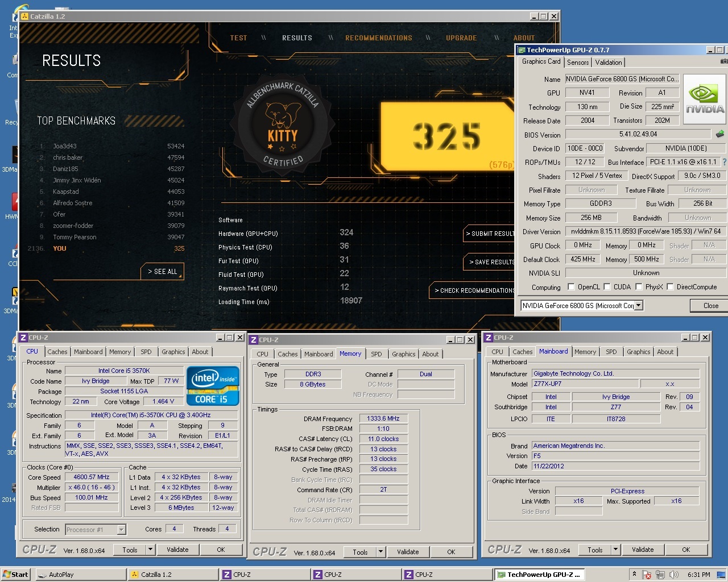This screenshot has height=582, width=728.
Task: Click the GPU-Z screenshot camera icon
Action: [724, 61]
